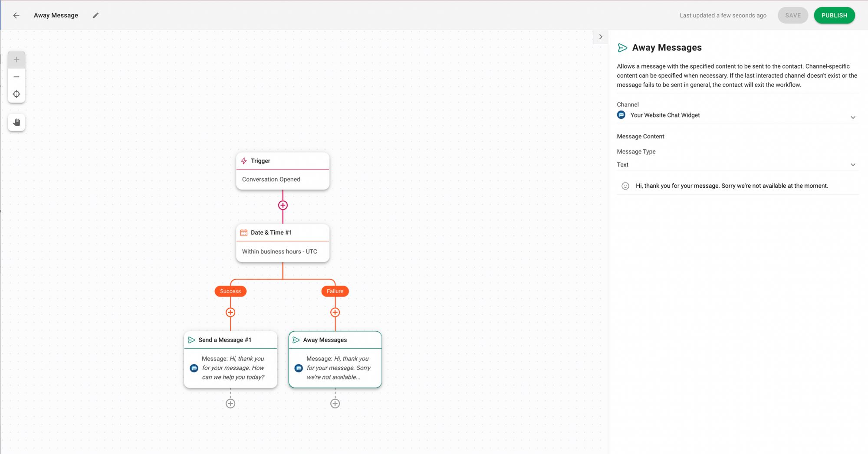Click the Away Messages panel header icon
Screen dimensions: 868x454
pos(622,48)
